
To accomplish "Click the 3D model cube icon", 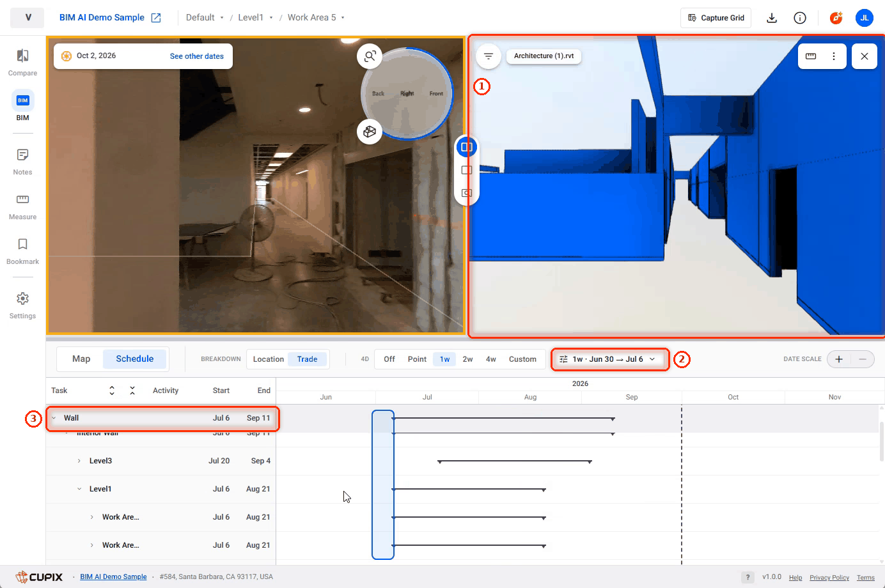I will click(370, 132).
